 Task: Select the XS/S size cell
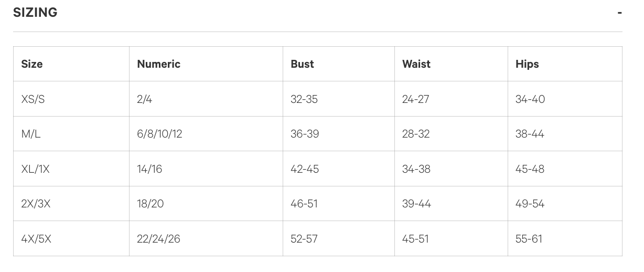pos(33,99)
